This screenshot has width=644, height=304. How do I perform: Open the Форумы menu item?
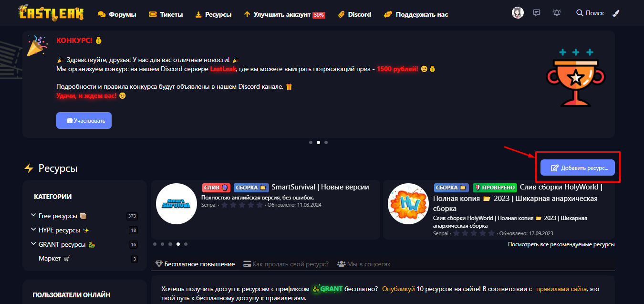pyautogui.click(x=117, y=14)
